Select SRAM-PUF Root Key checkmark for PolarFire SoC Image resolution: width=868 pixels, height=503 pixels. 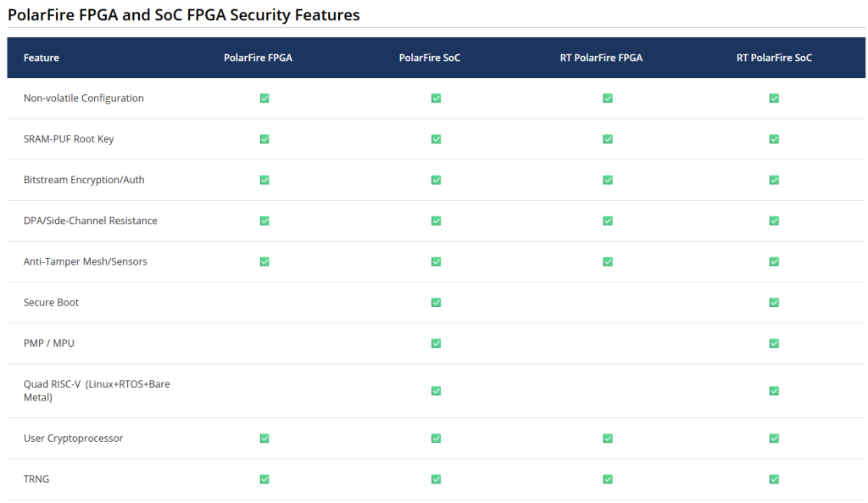(x=437, y=139)
